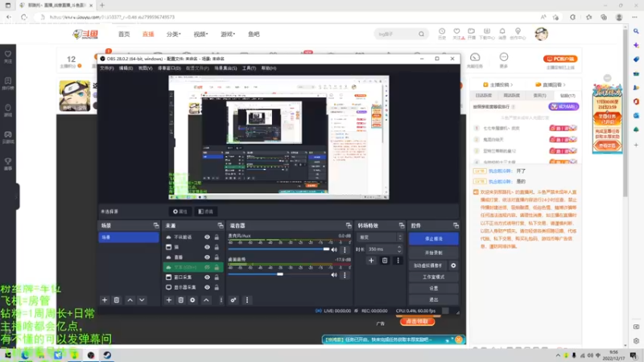Screen dimensions: 644x362
Task: Click orange PC客户端 button
Action: (560, 59)
